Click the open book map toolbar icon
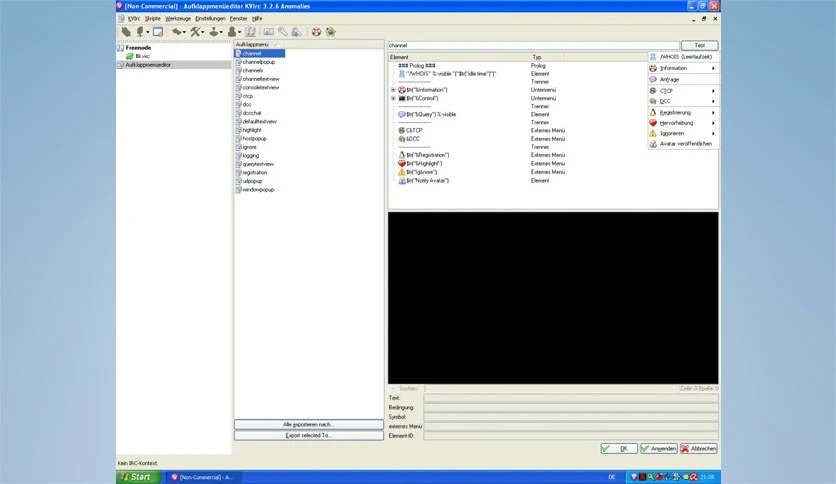Image resolution: width=836 pixels, height=484 pixels. click(251, 32)
